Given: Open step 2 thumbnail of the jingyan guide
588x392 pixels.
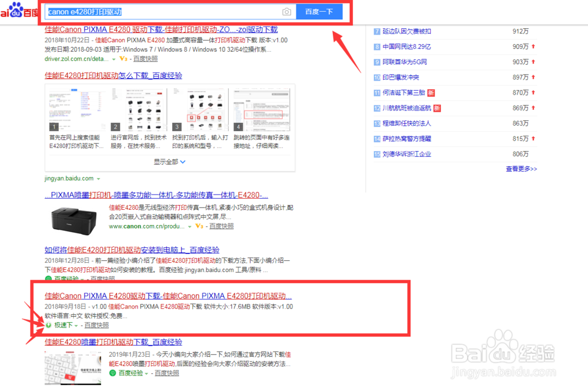Looking at the screenshot, I should [138, 109].
